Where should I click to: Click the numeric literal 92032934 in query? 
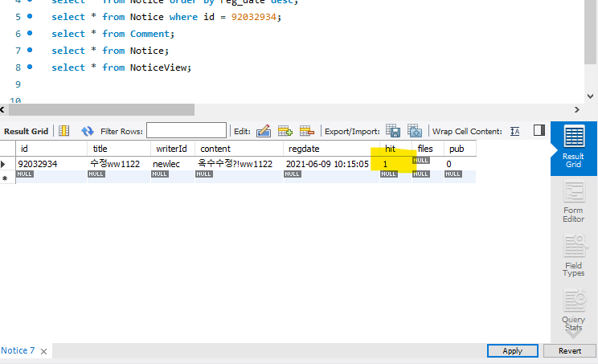[254, 17]
